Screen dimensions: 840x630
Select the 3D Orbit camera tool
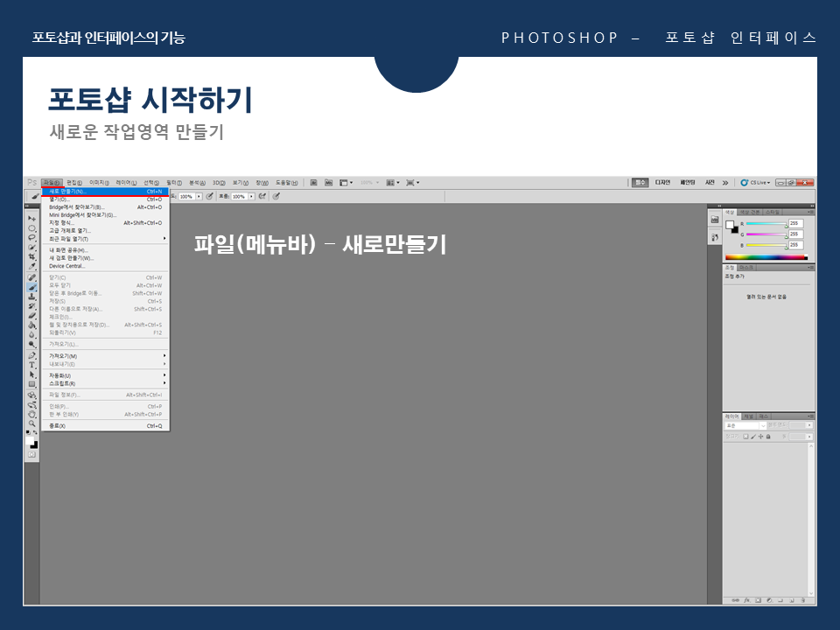[x=32, y=404]
